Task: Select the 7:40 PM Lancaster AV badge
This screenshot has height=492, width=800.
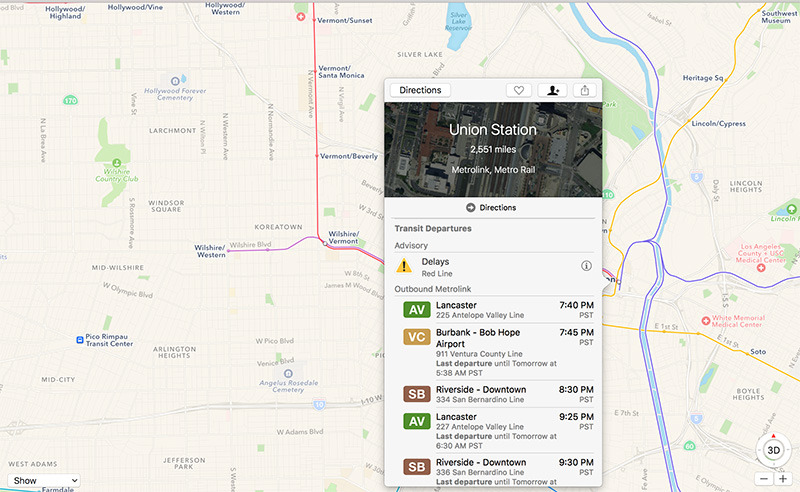Action: pyautogui.click(x=417, y=310)
